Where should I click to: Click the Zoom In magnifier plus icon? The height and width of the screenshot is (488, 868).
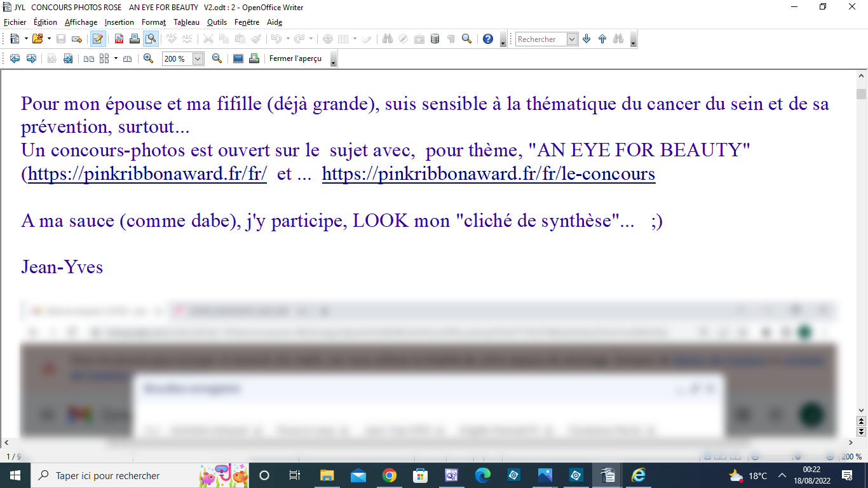pos(148,58)
